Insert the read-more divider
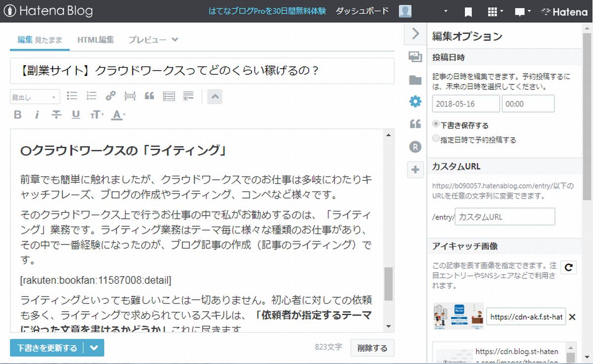Screen dimensions: 593x364 click(130, 96)
